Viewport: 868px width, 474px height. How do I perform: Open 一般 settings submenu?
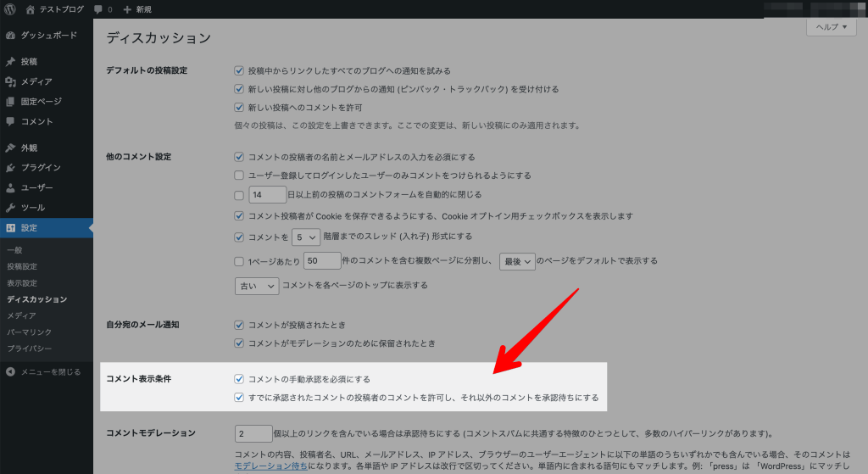[x=14, y=250]
